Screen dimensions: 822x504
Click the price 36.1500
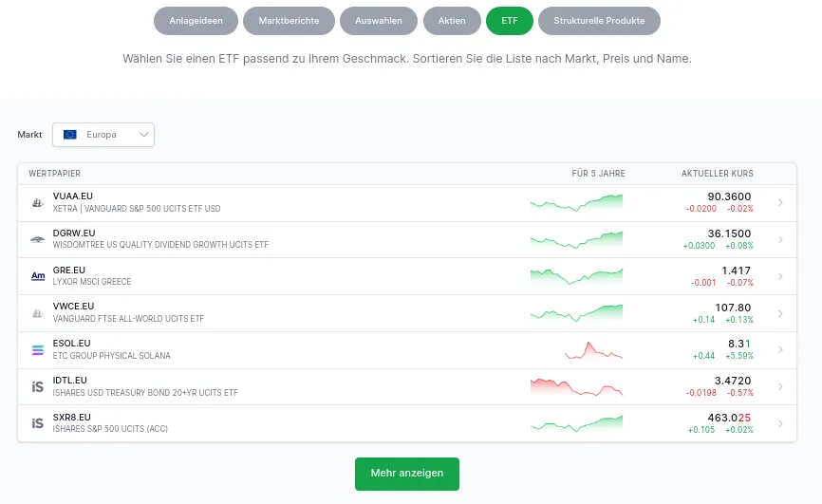point(729,233)
